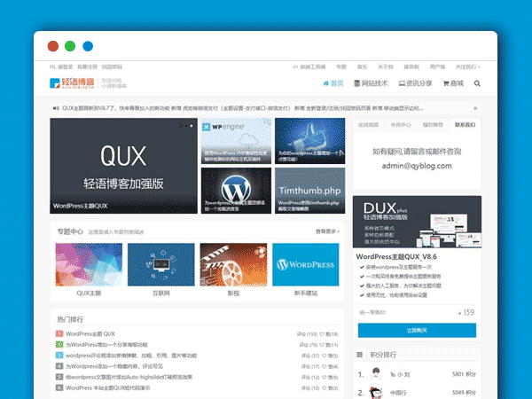Switch to the 联系我们 sidebar tab

464,125
